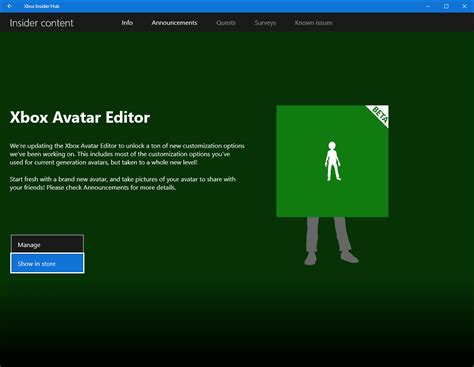Click the Xbox Avatar Editor heading
Image resolution: width=474 pixels, height=367 pixels.
click(80, 117)
